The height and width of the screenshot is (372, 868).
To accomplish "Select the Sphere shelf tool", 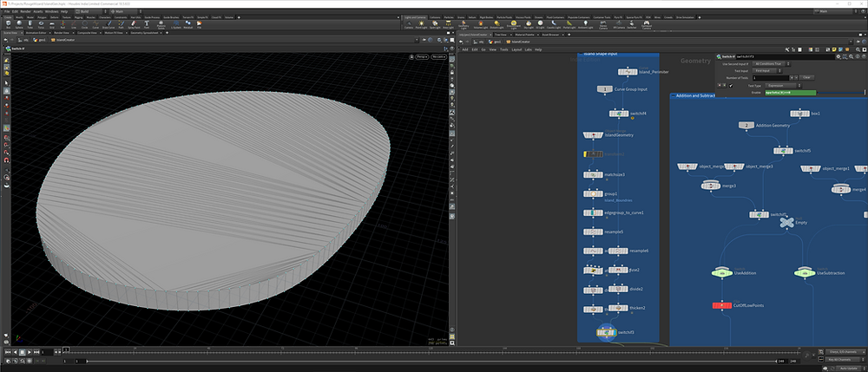I will click(19, 23).
